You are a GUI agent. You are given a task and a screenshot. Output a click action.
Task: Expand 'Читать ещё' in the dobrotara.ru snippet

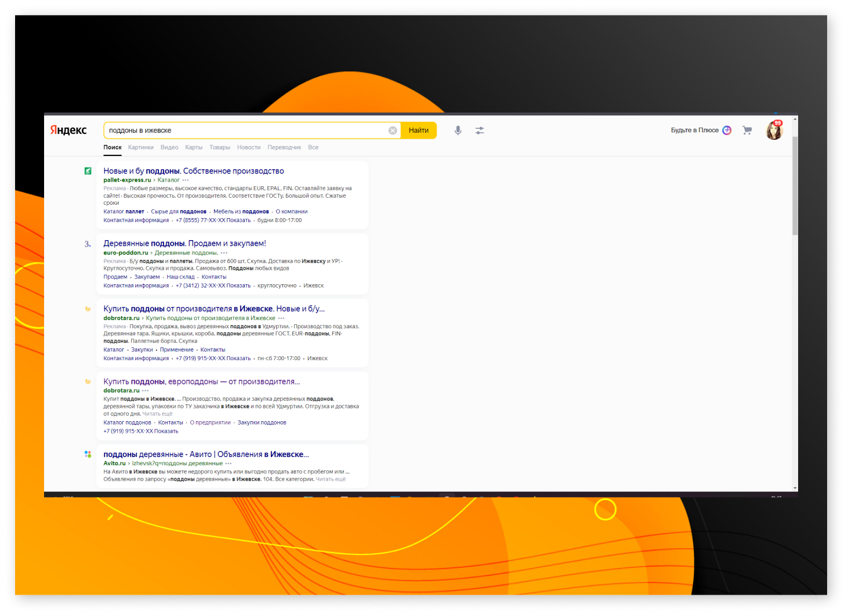pos(158,414)
